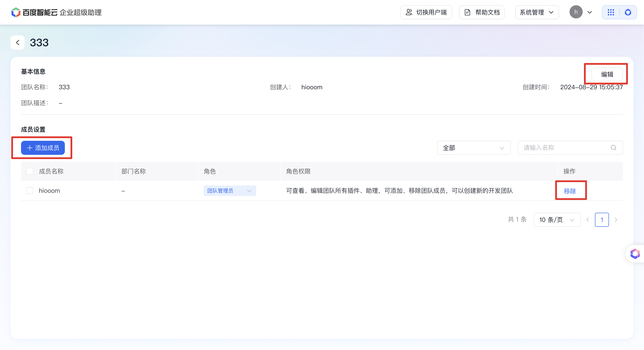Image resolution: width=644 pixels, height=350 pixels.
Task: Open the app grid icon
Action: coord(611,12)
